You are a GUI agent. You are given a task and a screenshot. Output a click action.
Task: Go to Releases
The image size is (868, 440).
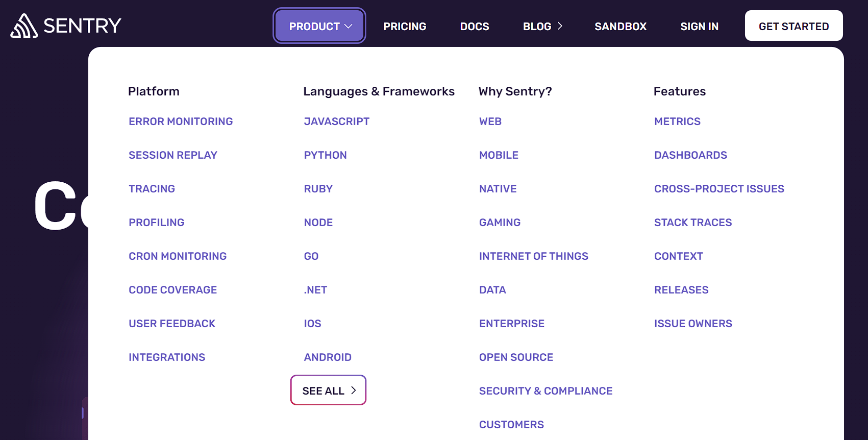pyautogui.click(x=682, y=290)
